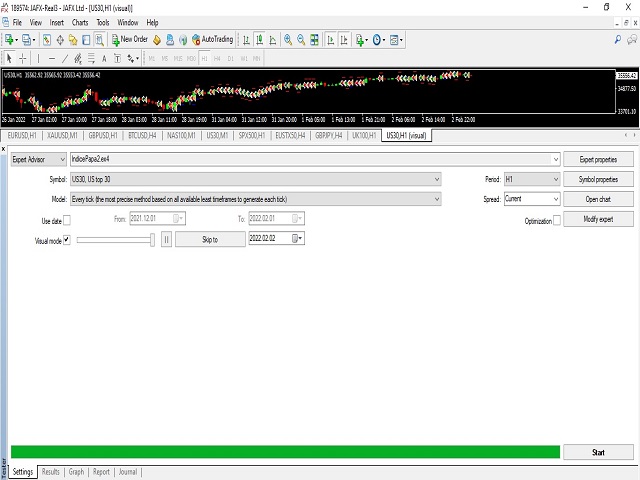The height and width of the screenshot is (480, 640).
Task: Click the chart zoom in magnifier
Action: point(288,40)
